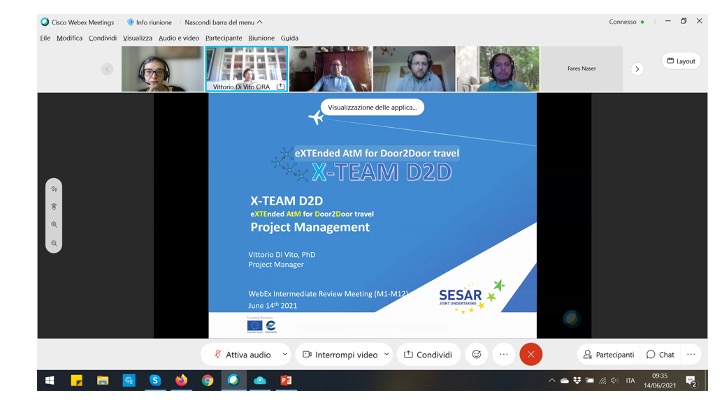Open Firefox from taskbar

tap(181, 380)
